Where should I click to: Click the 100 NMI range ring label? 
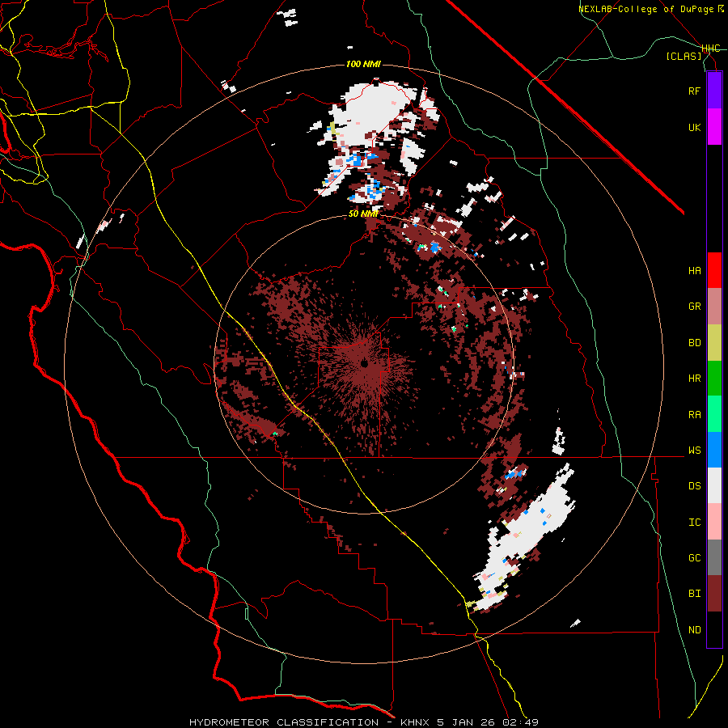pos(363,64)
